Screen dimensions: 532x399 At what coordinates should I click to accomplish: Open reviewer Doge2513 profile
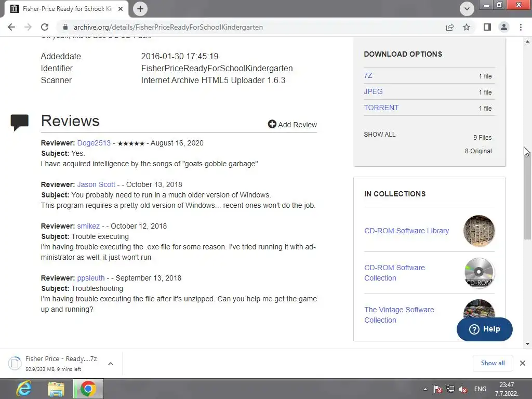click(94, 143)
